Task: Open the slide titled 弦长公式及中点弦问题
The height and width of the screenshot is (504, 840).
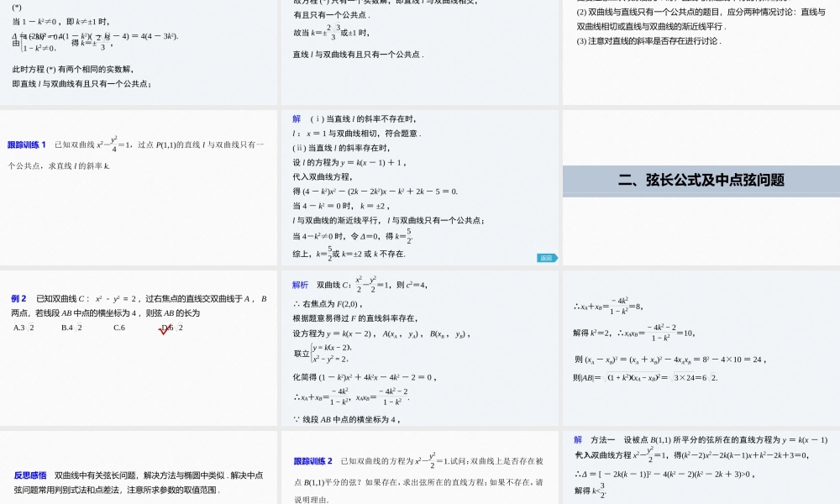Action: tap(701, 189)
